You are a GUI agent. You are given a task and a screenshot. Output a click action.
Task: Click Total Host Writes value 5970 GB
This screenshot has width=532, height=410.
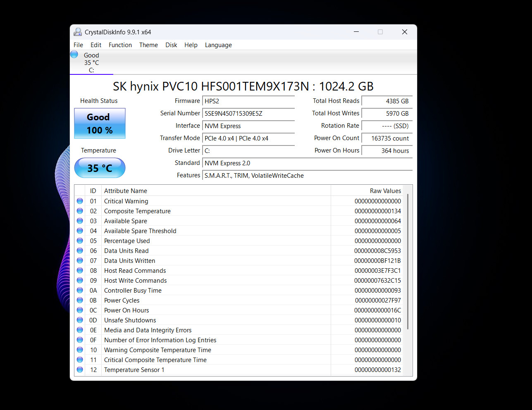tap(387, 114)
